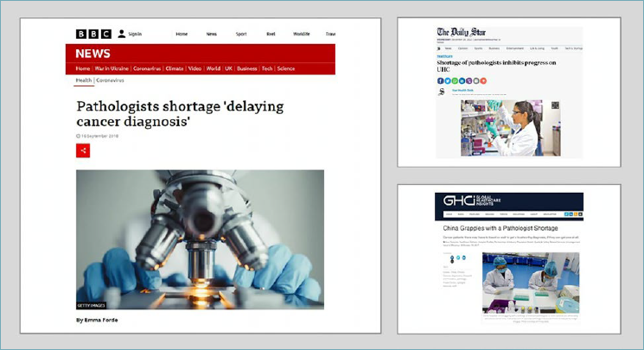The width and height of the screenshot is (644, 350).
Task: Open News in BBC top navigation
Action: (x=211, y=34)
